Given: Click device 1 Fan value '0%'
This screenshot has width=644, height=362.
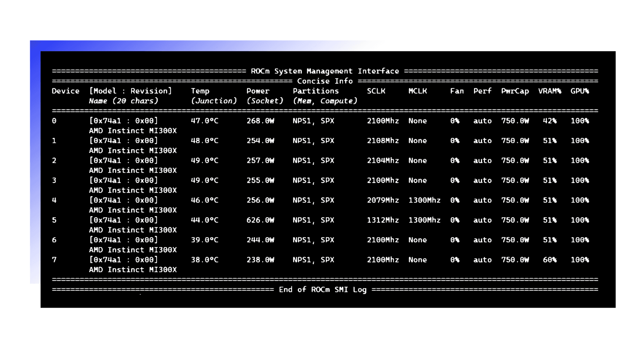Looking at the screenshot, I should (455, 140).
